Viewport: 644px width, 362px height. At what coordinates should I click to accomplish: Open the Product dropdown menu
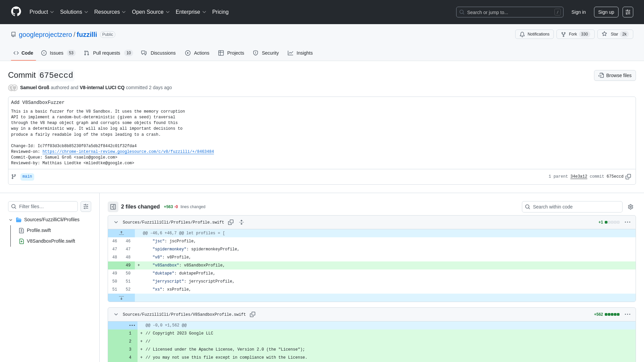tap(42, 12)
